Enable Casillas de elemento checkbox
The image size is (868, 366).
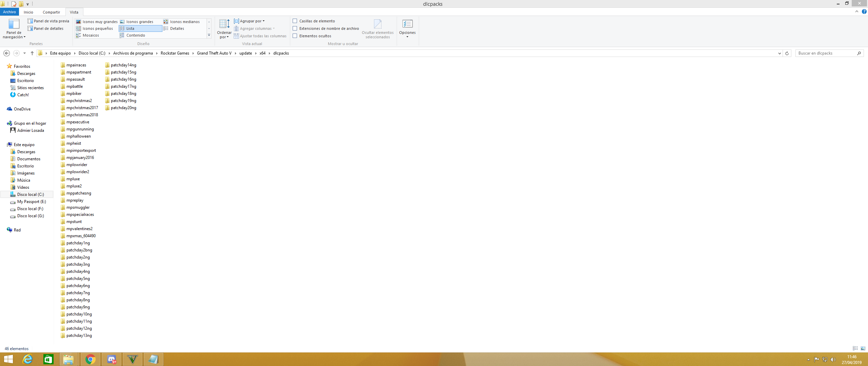point(295,21)
